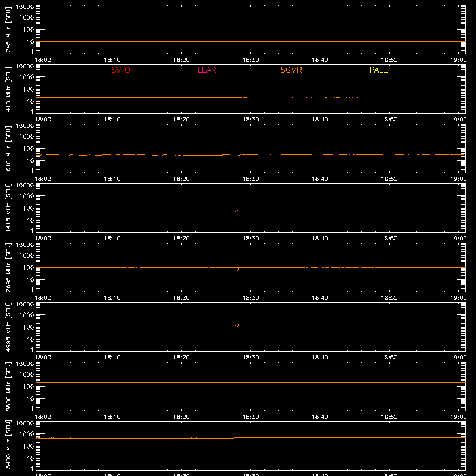Select the 4995 MHz [SFU] axis title

pyautogui.click(x=8, y=327)
